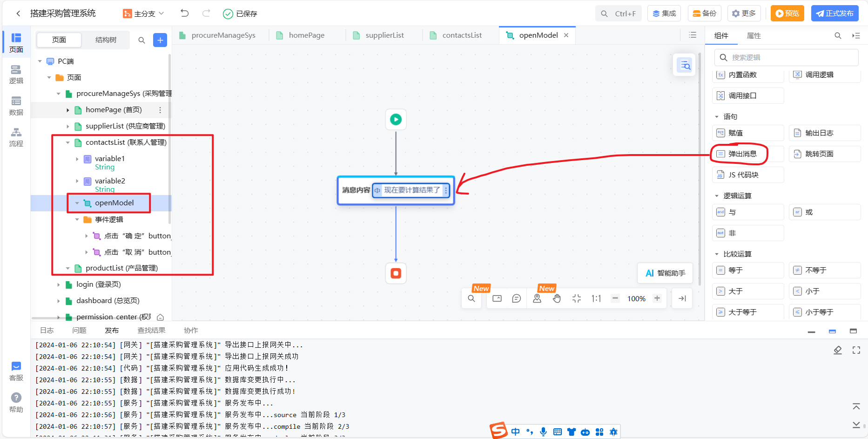Collapse the PC端 tree node
868x439 pixels.
40,61
